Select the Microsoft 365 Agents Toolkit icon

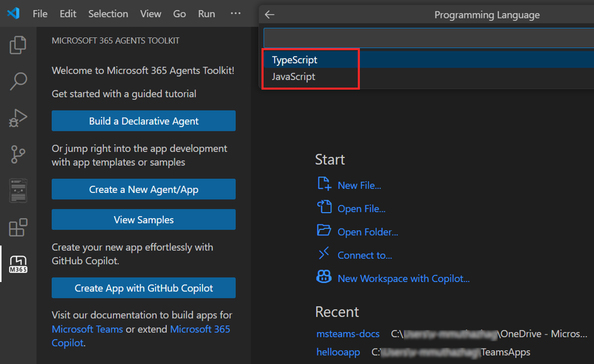coord(18,264)
